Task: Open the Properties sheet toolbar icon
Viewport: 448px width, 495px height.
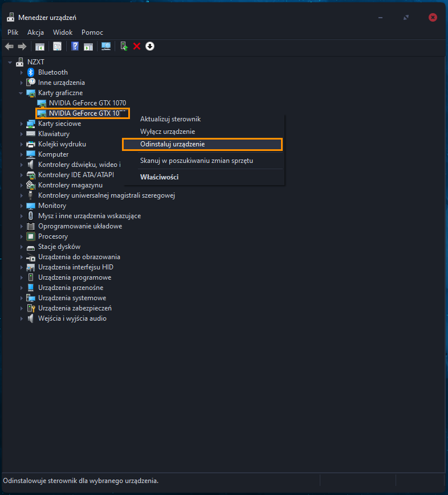Action: coord(57,46)
